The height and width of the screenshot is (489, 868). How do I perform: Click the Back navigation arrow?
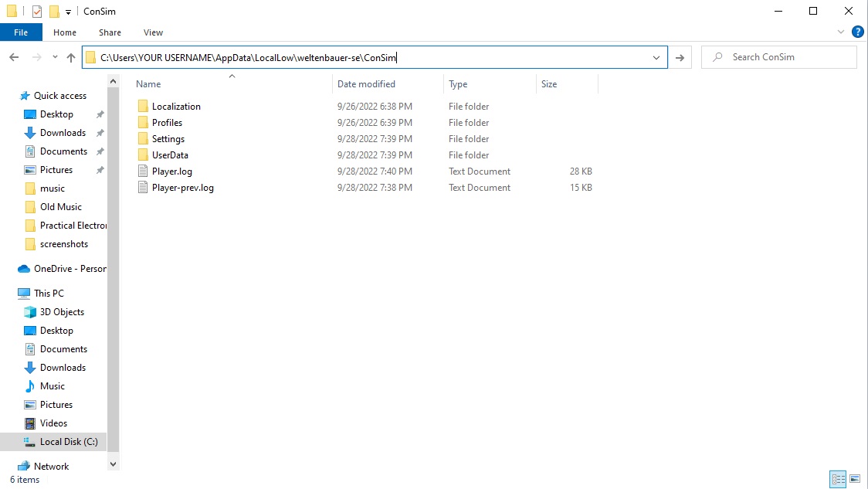14,57
